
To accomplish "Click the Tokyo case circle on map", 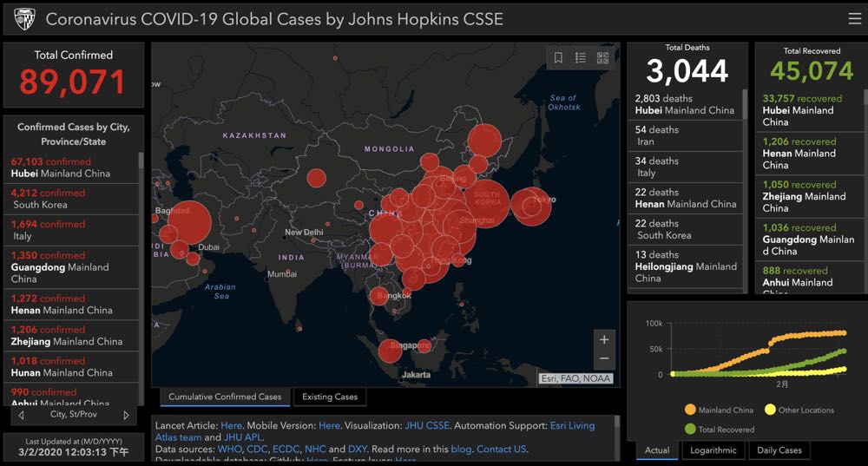I will point(531,205).
